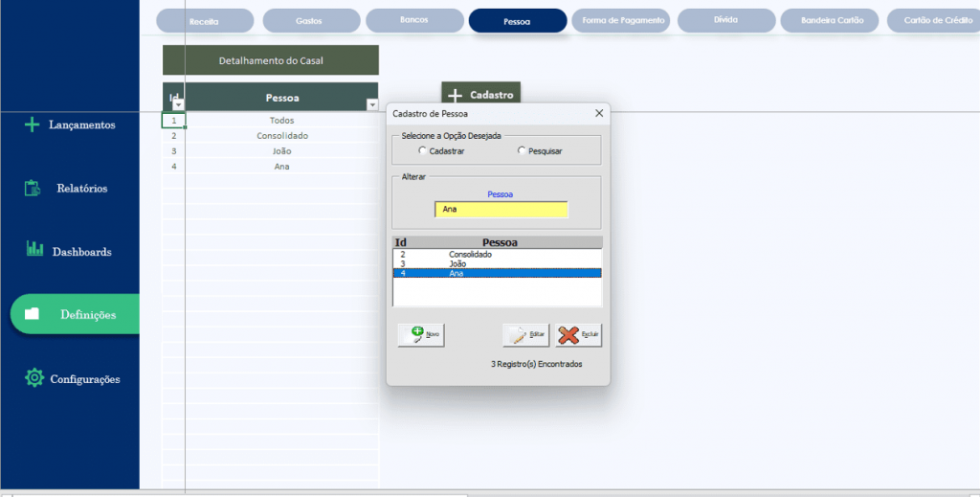Click the Consolidado cell in spreadsheet
The image size is (980, 497).
tap(282, 136)
